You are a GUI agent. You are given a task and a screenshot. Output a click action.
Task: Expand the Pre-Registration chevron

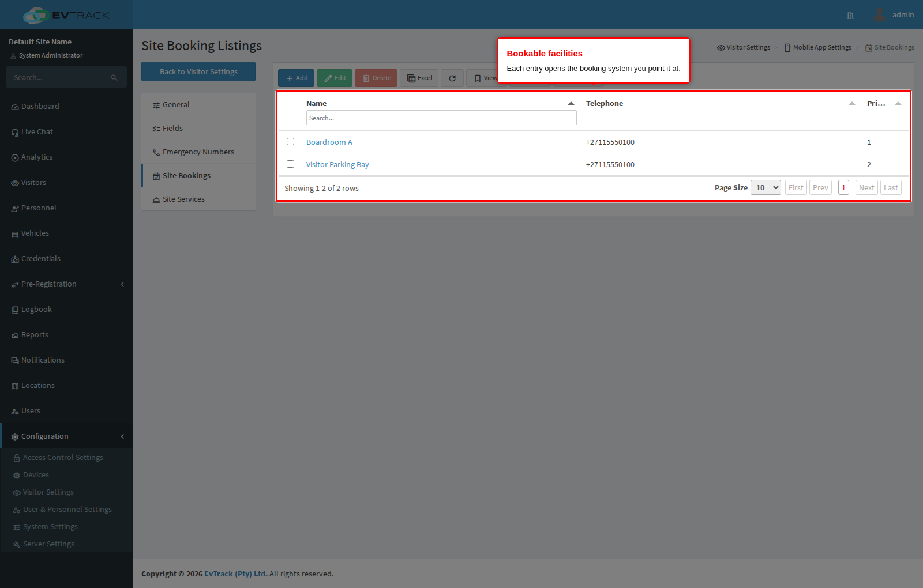click(x=122, y=284)
